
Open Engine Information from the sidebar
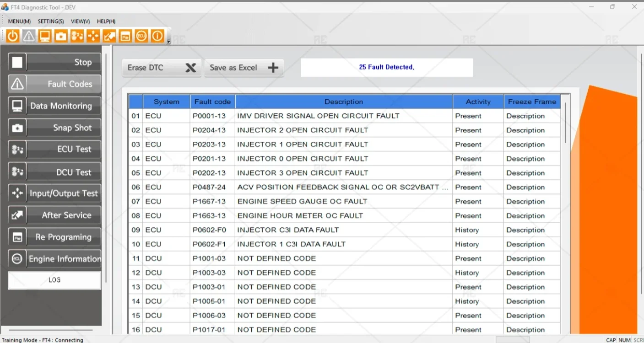coord(54,259)
